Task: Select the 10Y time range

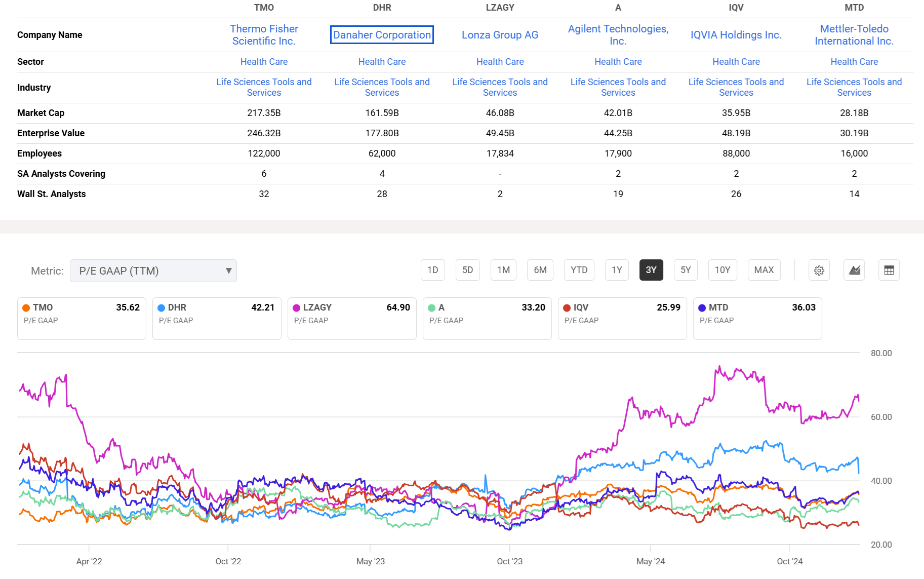Action: (x=722, y=270)
